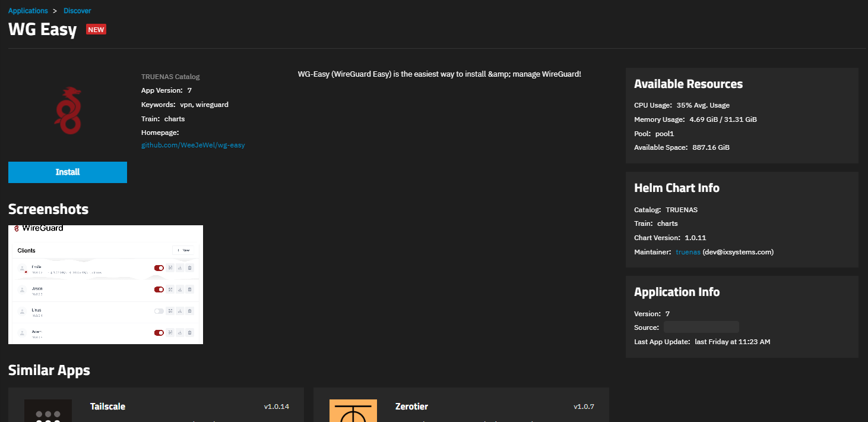Click the Helm Chart Info heading

coord(677,188)
